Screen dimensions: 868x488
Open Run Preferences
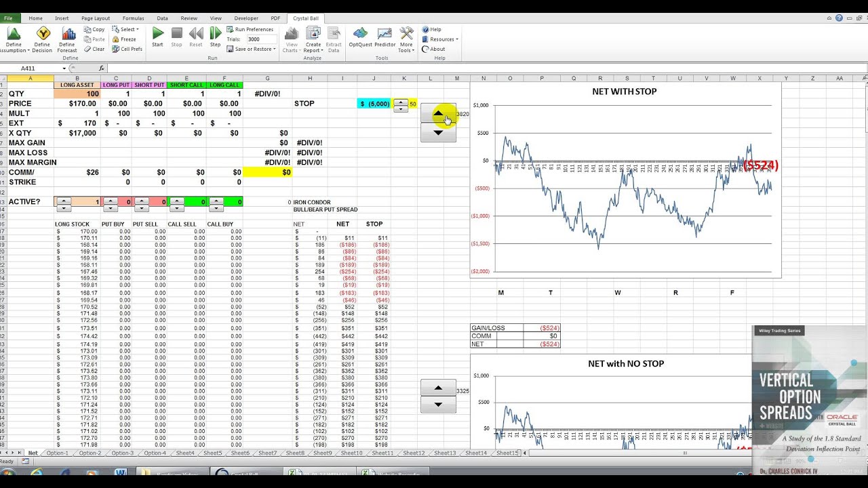tap(250, 29)
